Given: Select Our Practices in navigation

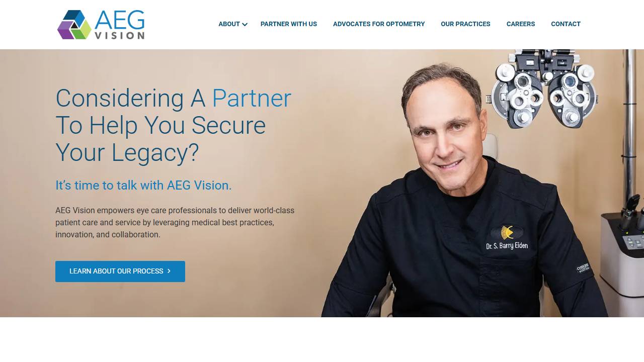Looking at the screenshot, I should pyautogui.click(x=465, y=24).
